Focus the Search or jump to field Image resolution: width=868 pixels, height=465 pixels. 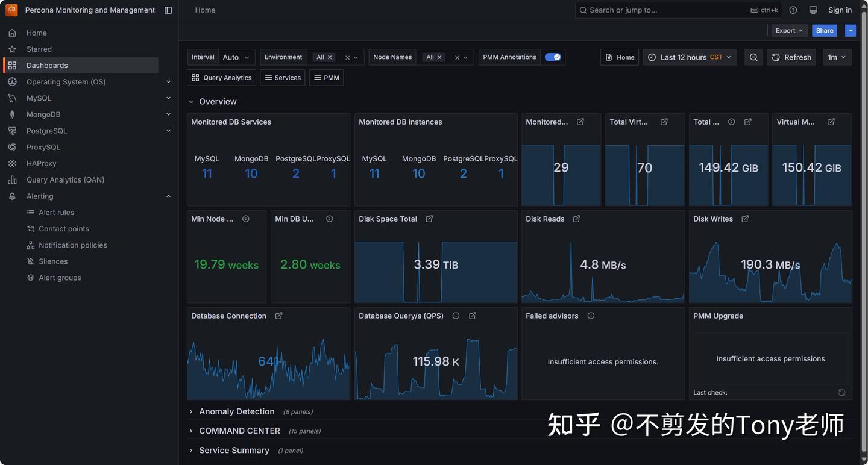(x=678, y=10)
